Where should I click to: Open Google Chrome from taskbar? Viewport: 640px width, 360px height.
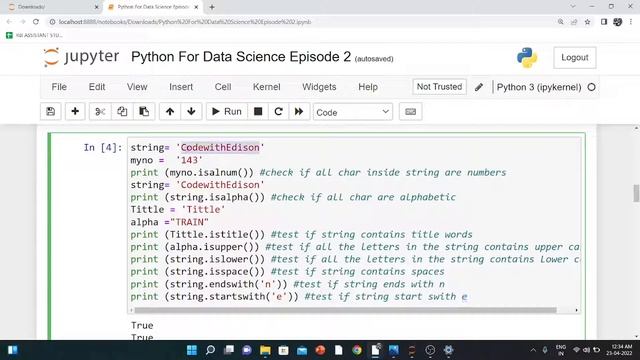click(357, 350)
